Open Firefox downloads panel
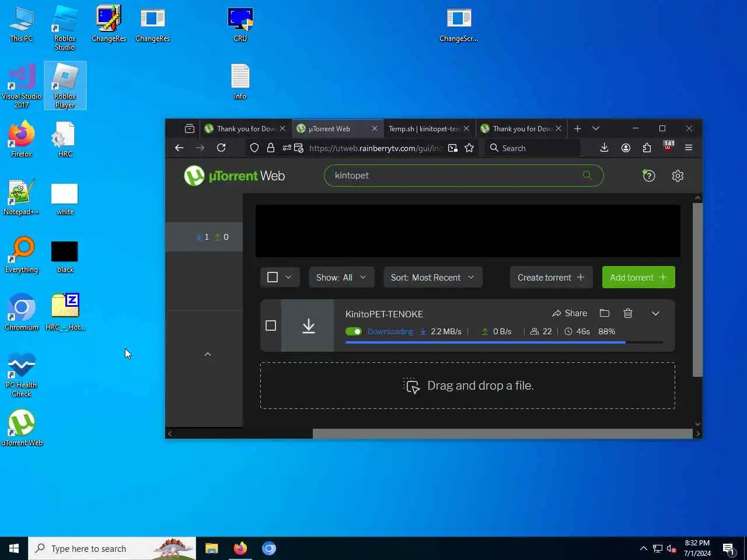The width and height of the screenshot is (747, 560). (x=604, y=148)
